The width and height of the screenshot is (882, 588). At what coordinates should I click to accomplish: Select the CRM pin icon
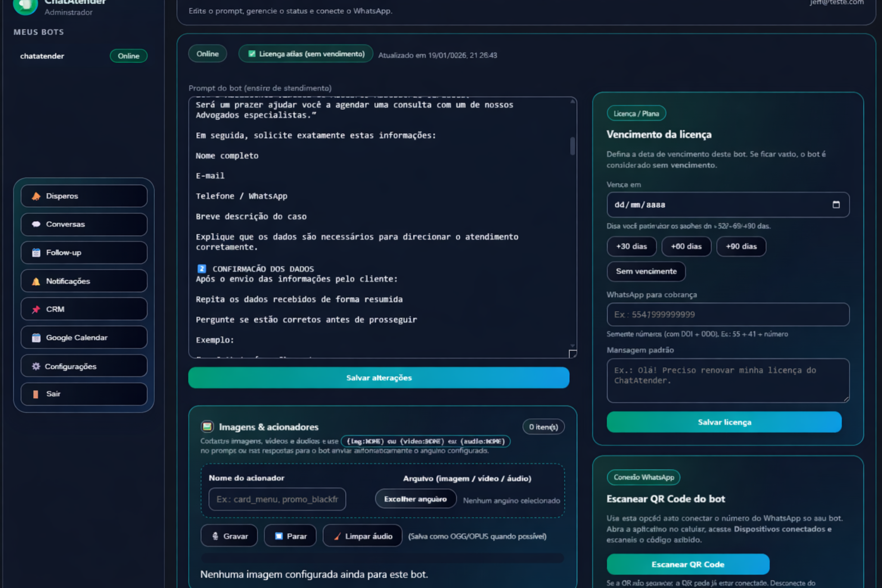pos(36,309)
